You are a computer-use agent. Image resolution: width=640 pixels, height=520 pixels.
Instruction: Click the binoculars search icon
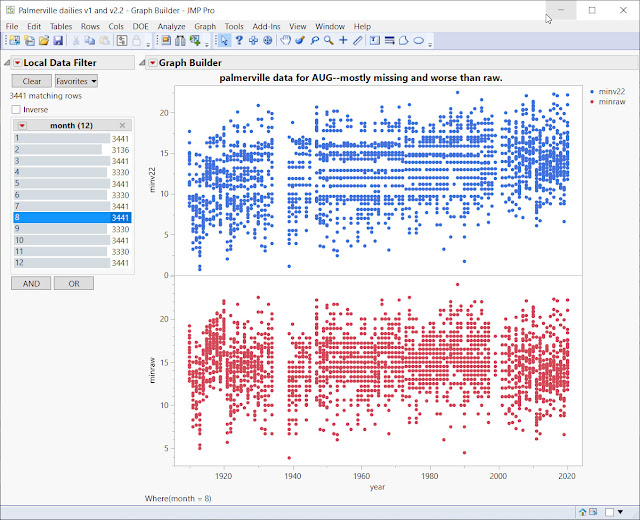click(180, 40)
